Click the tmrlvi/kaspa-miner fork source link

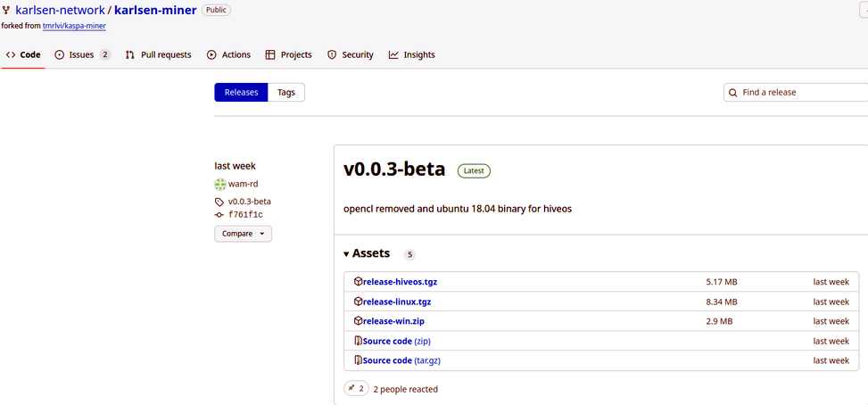pos(74,26)
